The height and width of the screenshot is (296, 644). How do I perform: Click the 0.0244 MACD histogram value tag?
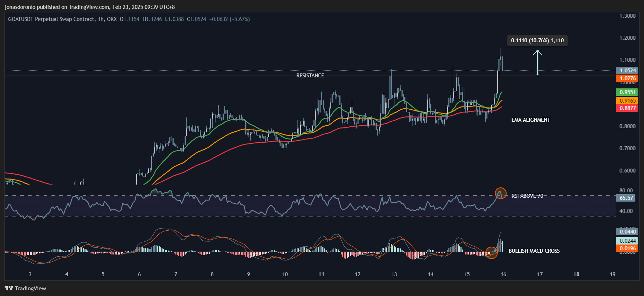627,241
